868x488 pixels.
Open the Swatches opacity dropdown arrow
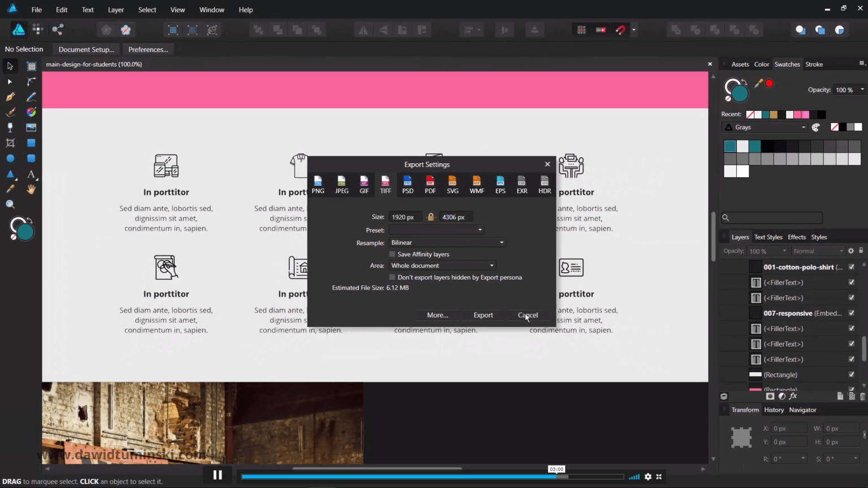click(862, 90)
